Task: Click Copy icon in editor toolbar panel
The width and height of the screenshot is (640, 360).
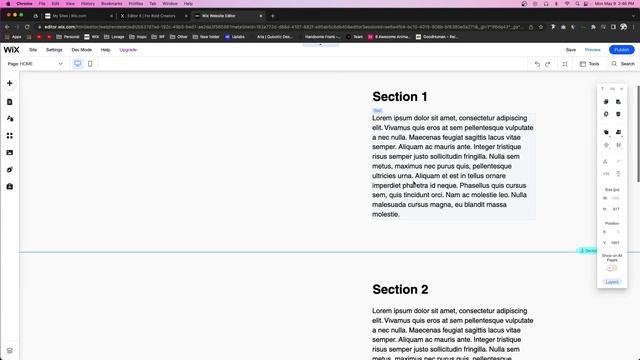Action: point(606,102)
